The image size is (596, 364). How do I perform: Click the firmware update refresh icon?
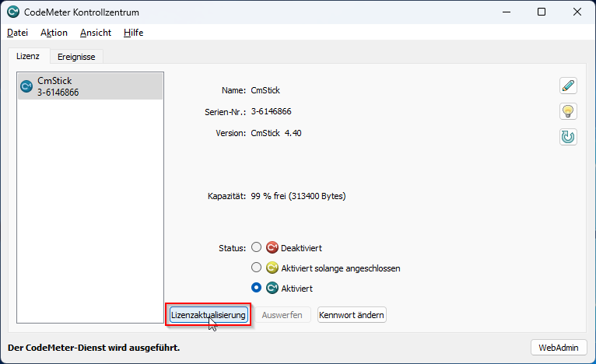point(568,137)
